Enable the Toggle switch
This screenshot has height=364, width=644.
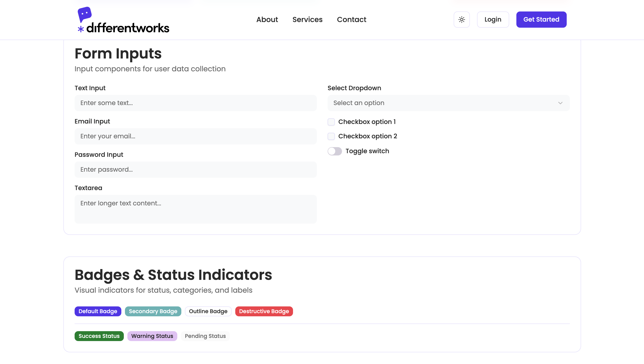tap(335, 151)
